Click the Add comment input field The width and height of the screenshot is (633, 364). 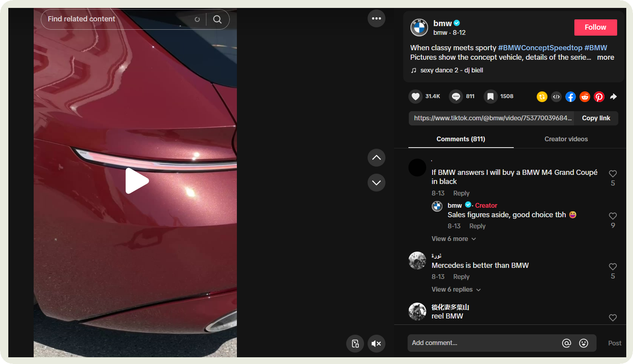click(483, 343)
